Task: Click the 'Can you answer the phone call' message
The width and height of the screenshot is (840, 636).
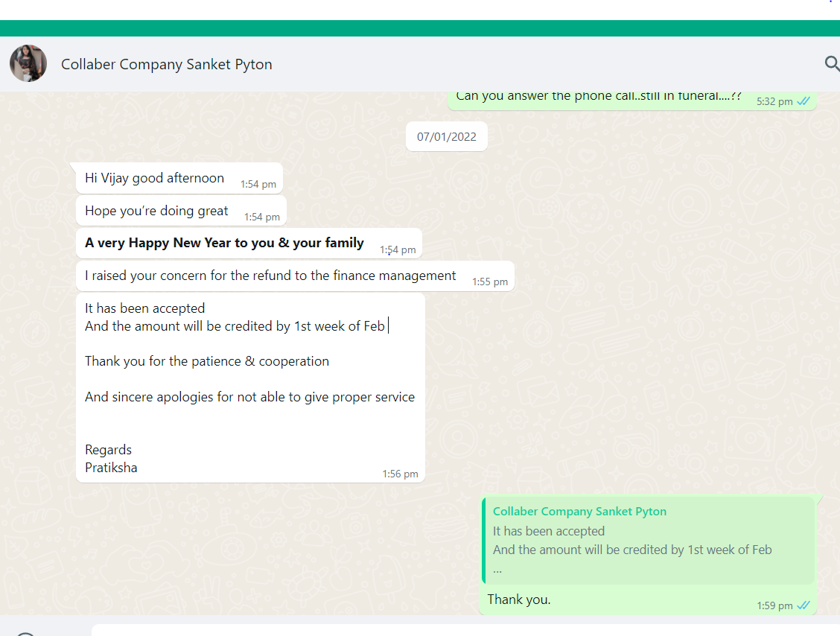Action: (599, 97)
